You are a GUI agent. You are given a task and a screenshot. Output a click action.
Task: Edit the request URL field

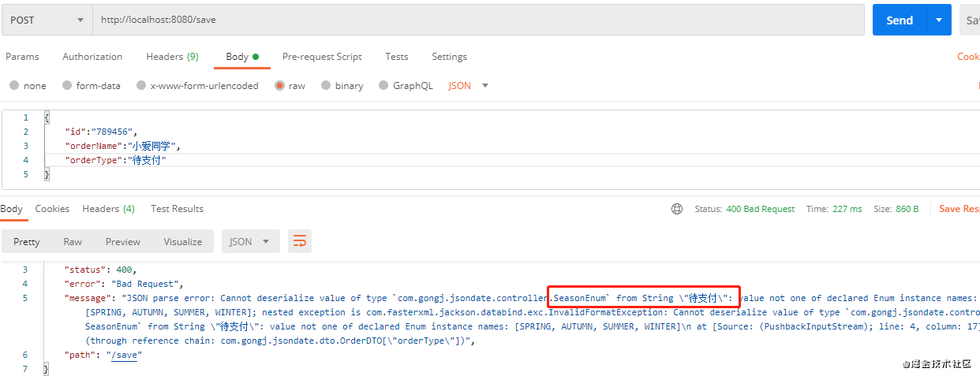(478, 20)
